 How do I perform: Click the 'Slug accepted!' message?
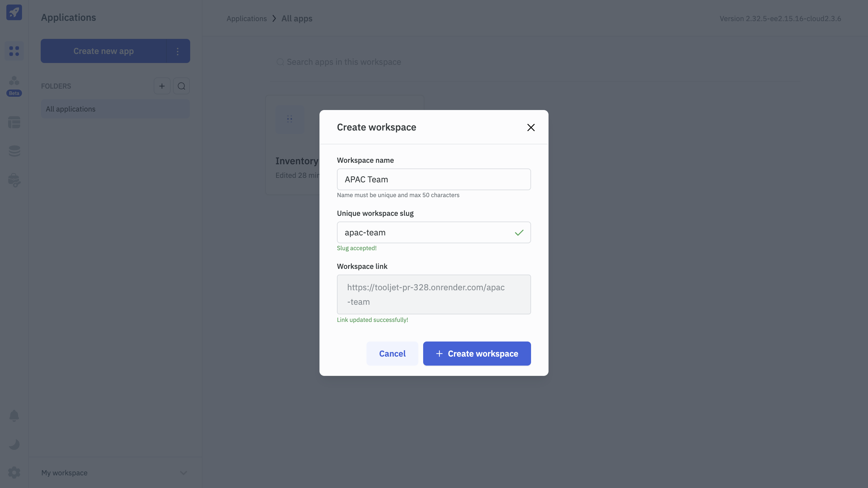[x=357, y=248]
